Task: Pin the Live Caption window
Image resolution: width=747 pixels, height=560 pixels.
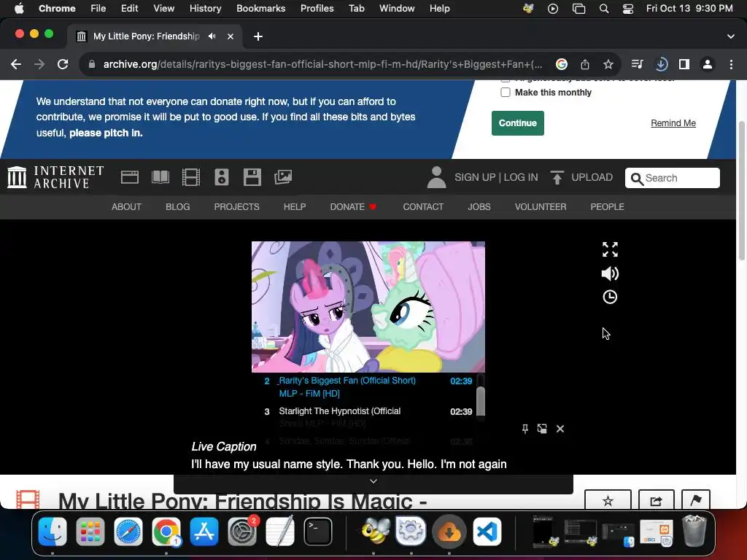Action: (x=525, y=429)
